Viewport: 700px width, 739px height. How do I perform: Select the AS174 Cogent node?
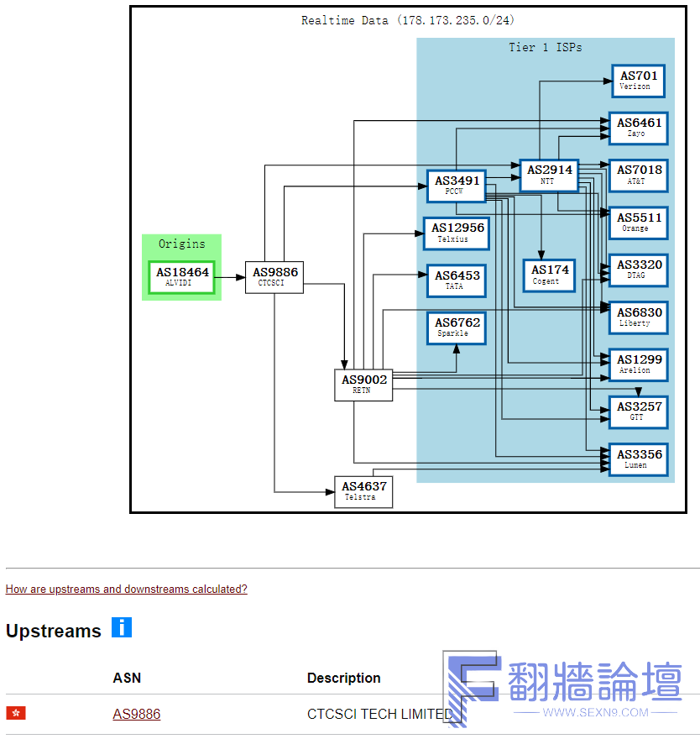549,275
